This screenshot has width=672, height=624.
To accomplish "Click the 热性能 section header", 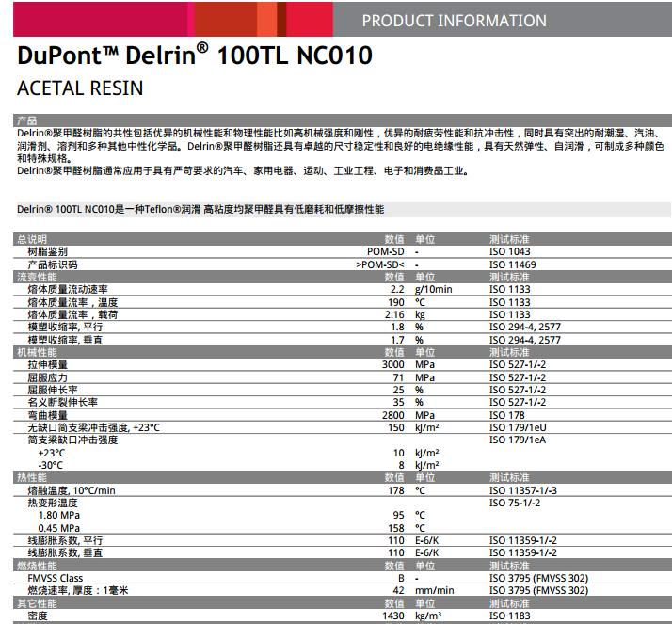I will pyautogui.click(x=32, y=477).
